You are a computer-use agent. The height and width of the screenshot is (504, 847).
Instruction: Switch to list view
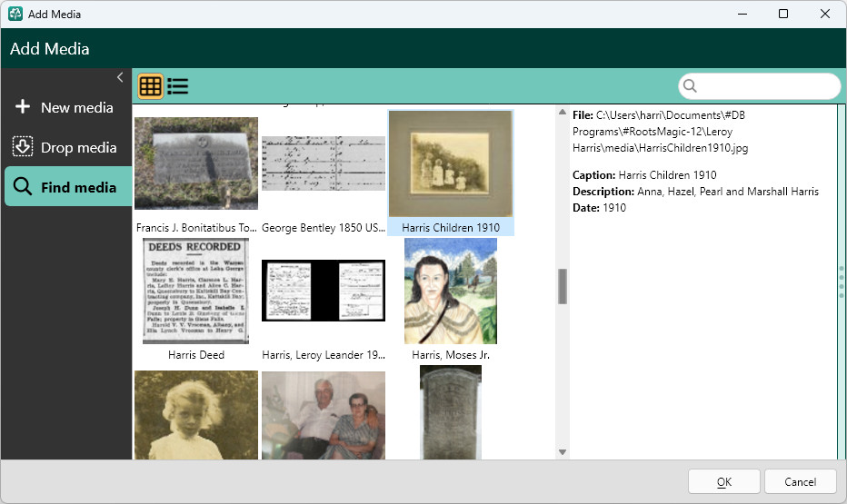[178, 86]
